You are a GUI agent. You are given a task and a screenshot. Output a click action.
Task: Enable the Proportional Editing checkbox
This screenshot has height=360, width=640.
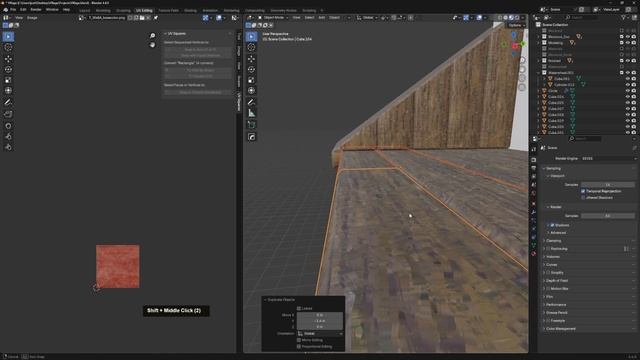tap(299, 347)
